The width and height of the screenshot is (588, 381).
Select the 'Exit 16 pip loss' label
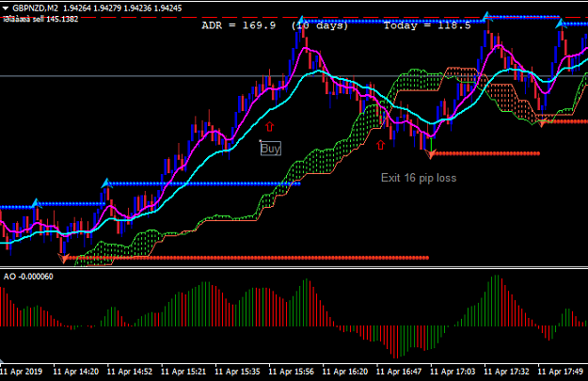tap(419, 178)
